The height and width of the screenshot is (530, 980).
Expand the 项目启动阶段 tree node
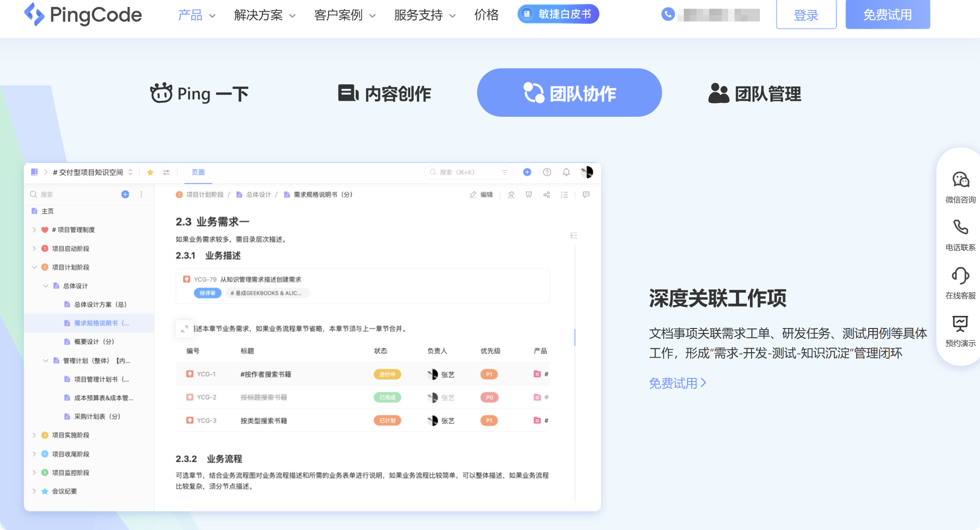point(35,248)
